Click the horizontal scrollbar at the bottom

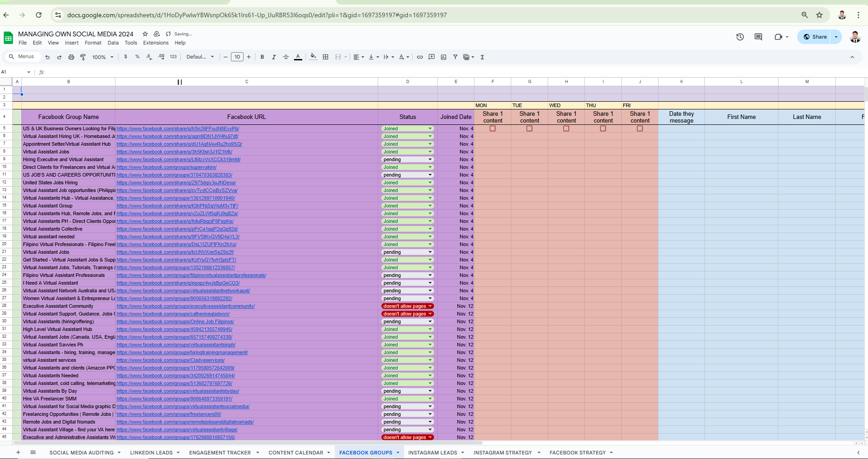point(248,443)
